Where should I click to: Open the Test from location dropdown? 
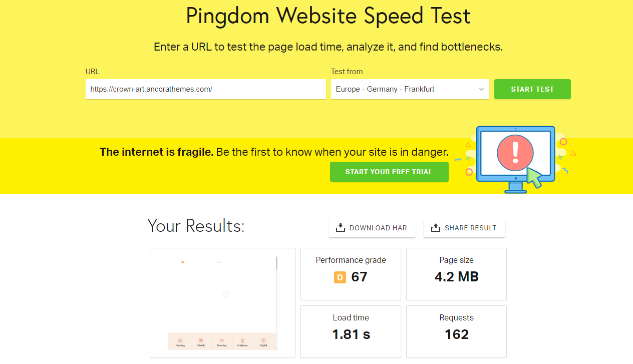tap(410, 89)
